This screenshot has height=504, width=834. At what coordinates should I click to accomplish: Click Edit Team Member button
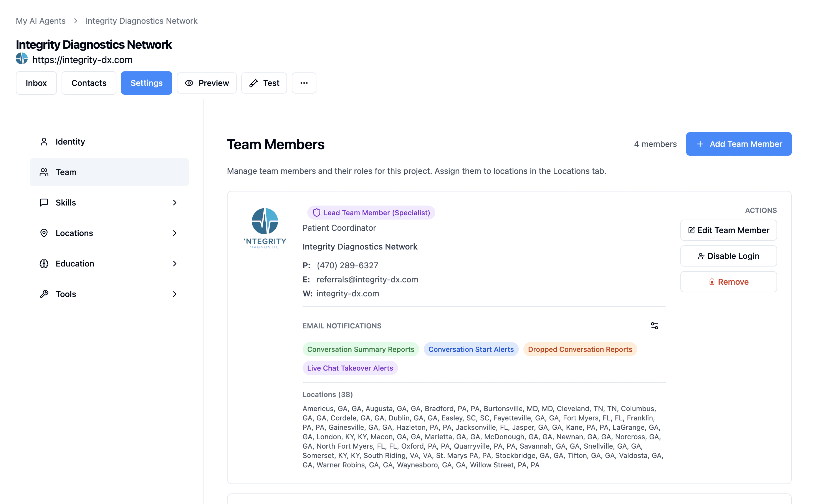[x=728, y=230]
